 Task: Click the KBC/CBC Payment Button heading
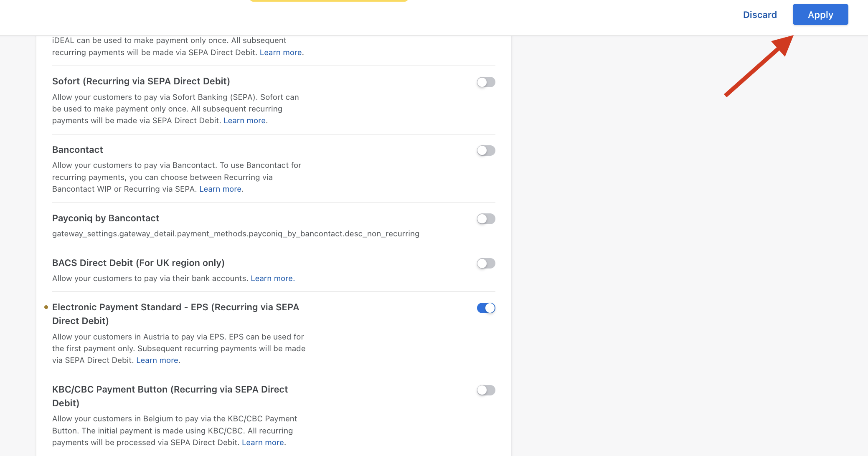(170, 390)
